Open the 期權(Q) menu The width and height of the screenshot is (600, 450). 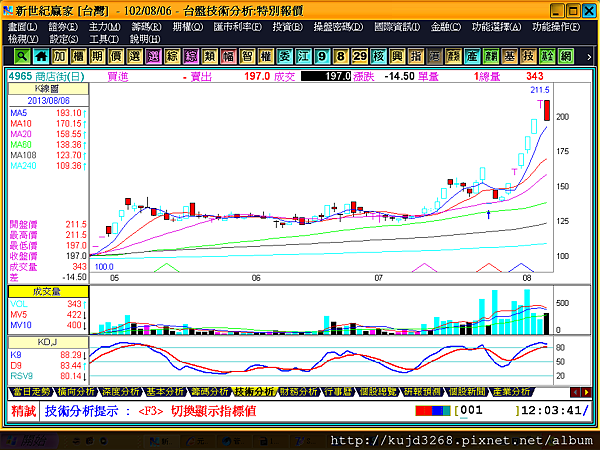pos(188,27)
